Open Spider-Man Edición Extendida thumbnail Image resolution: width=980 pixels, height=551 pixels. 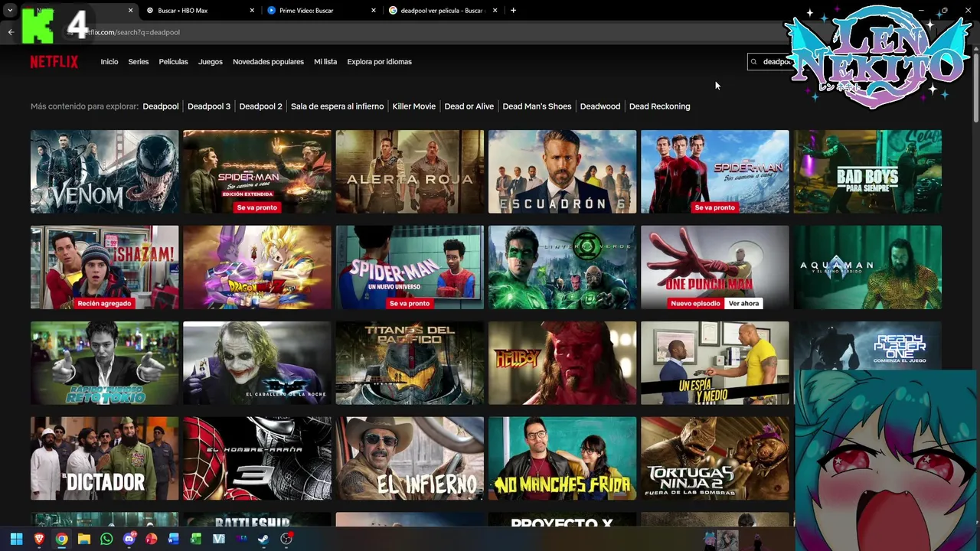point(257,171)
